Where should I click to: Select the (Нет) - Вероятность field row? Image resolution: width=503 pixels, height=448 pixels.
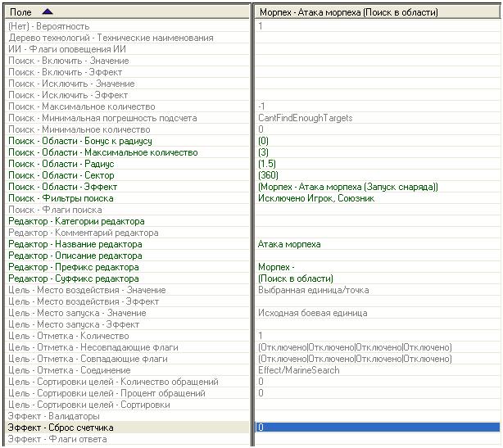(x=49, y=26)
